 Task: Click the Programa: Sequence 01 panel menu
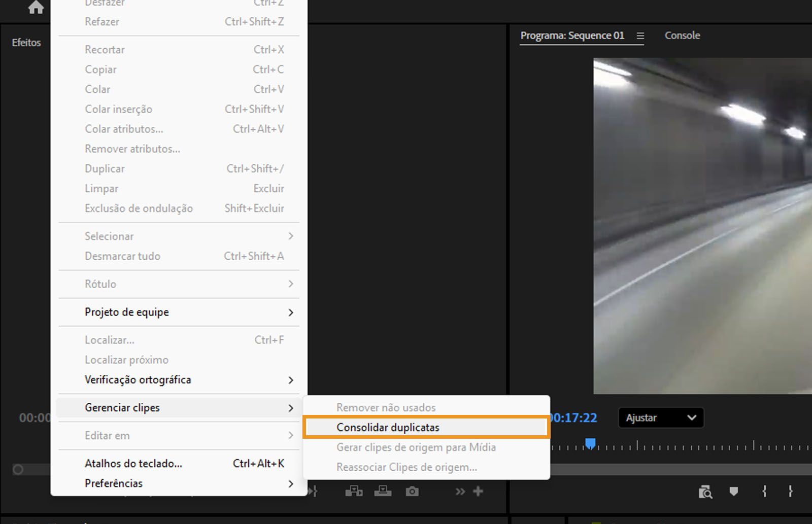[640, 35]
